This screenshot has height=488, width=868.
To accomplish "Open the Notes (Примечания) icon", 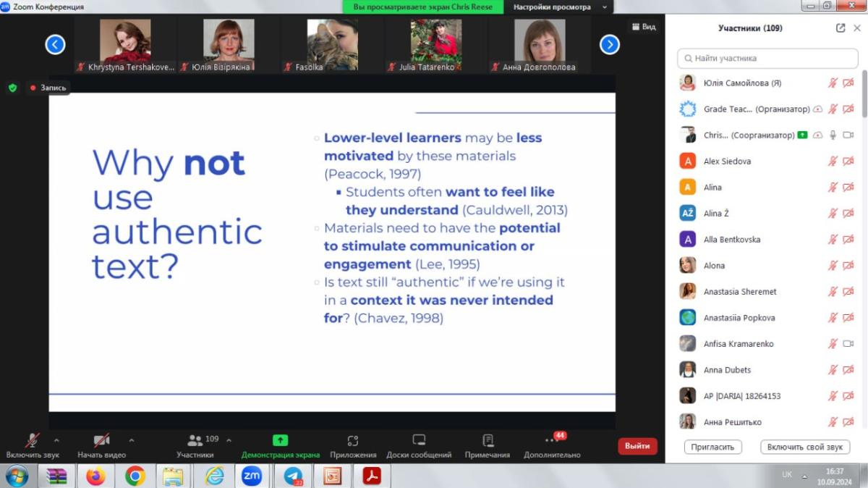I will click(x=488, y=441).
